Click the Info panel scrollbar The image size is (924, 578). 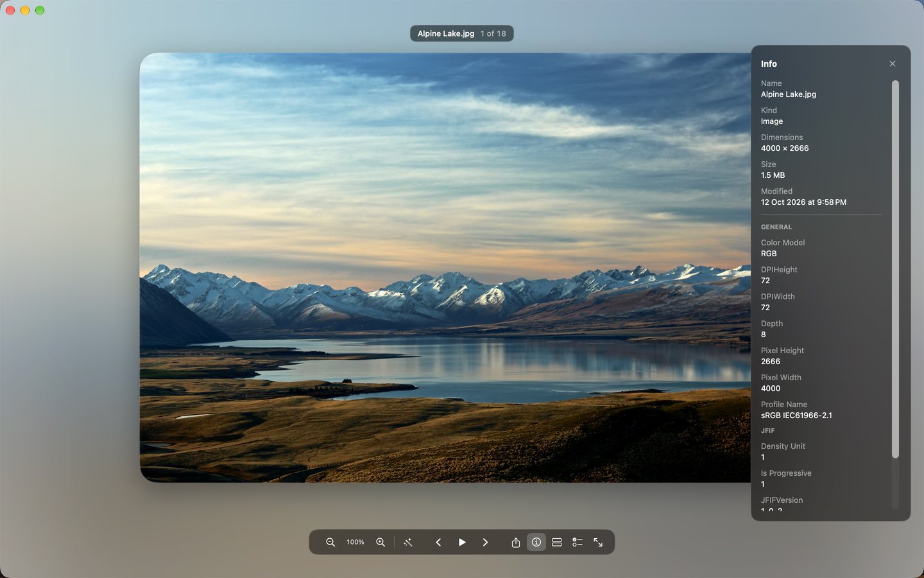pos(895,269)
